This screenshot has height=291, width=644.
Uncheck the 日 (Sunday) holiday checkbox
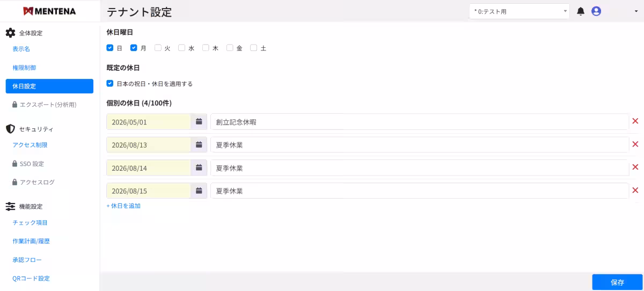click(110, 48)
